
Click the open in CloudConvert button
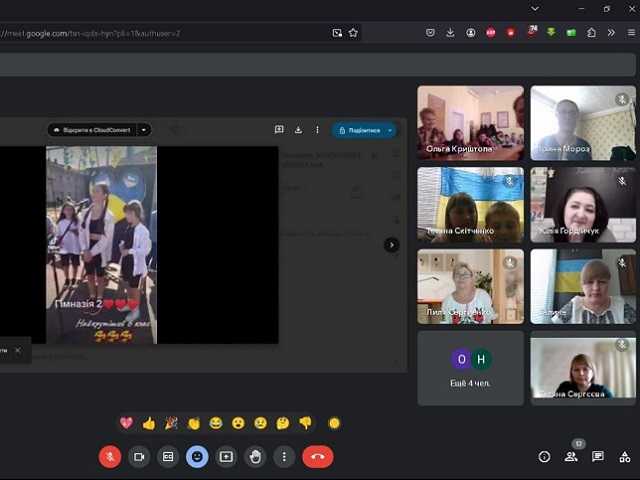pyautogui.click(x=94, y=130)
